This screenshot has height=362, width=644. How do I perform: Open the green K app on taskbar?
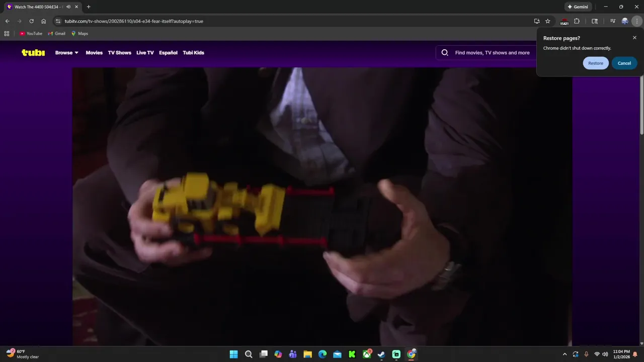[352, 354]
